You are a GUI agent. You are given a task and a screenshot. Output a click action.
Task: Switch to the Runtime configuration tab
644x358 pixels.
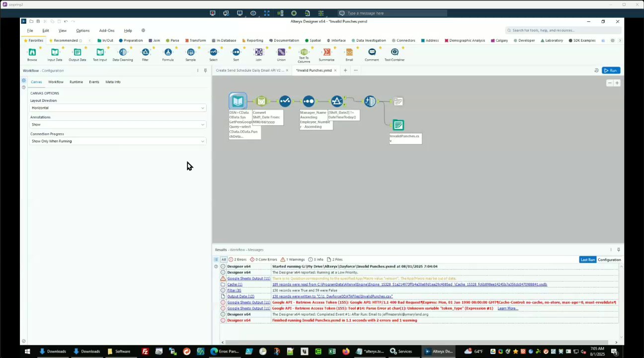(x=76, y=82)
